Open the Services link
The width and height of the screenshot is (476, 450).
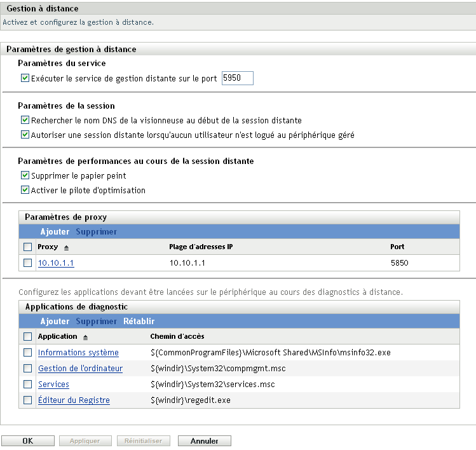pos(54,385)
